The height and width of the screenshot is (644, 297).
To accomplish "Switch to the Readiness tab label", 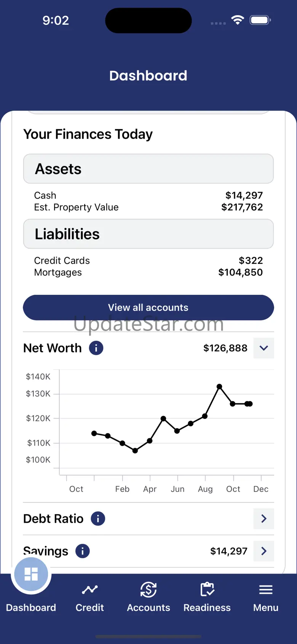I will pyautogui.click(x=207, y=607).
